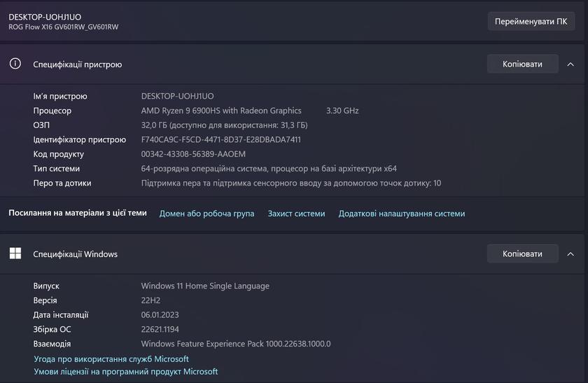
Task: Open Угода про використання служб Microsoft
Action: click(111, 358)
